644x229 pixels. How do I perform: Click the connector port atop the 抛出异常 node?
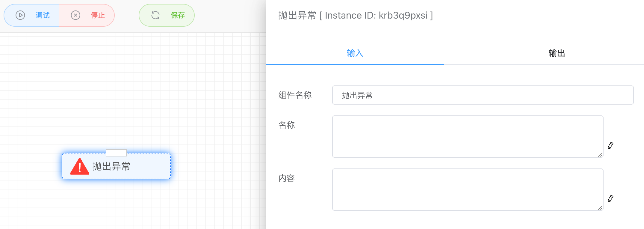coord(116,153)
